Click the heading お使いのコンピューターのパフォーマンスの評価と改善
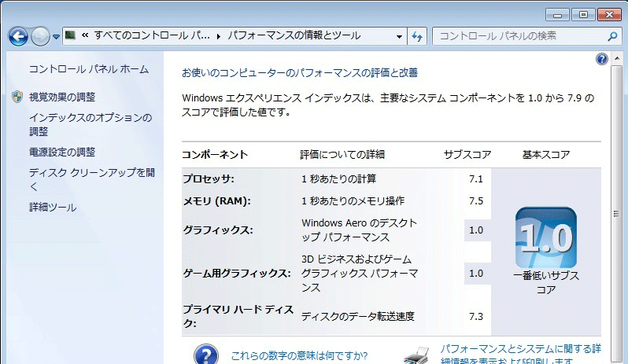The image size is (628, 364). [300, 73]
